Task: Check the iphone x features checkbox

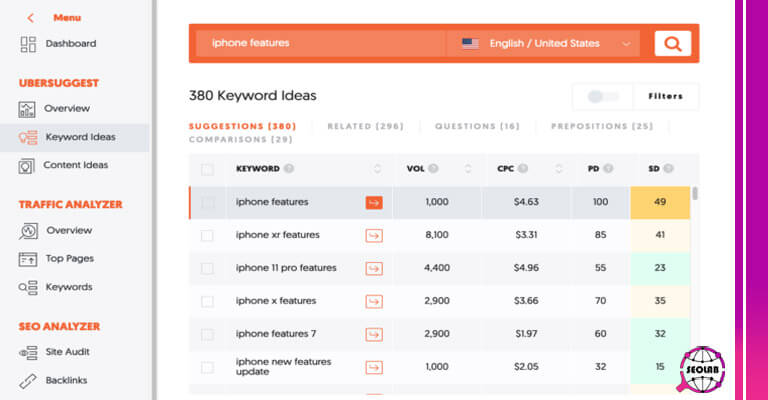Action: click(207, 301)
